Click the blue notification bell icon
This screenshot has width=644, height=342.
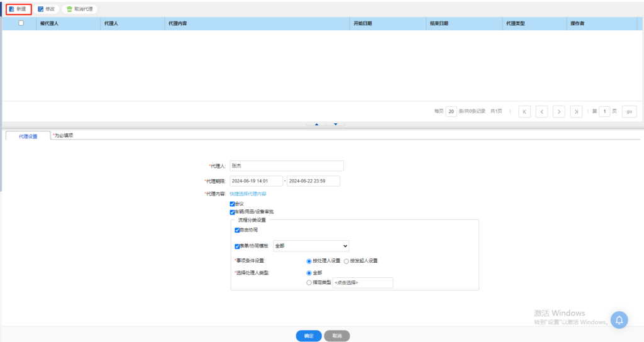(x=619, y=320)
